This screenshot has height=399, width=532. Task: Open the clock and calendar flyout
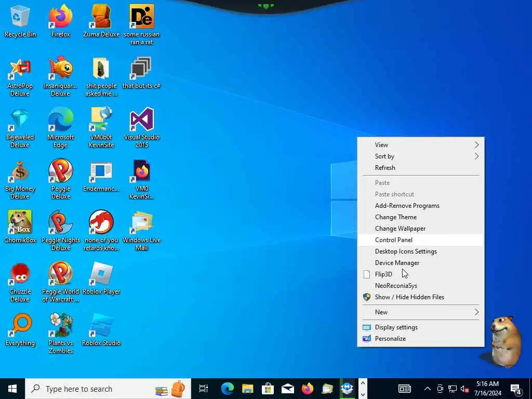pos(487,389)
